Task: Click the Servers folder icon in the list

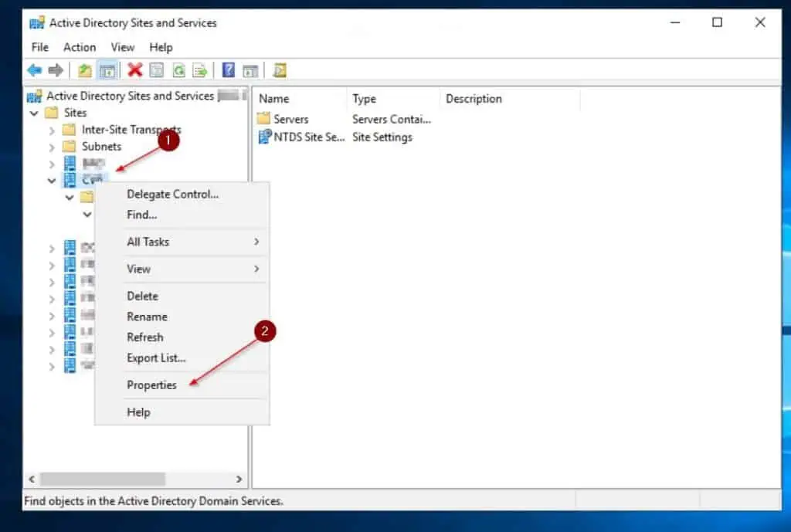Action: pos(263,119)
